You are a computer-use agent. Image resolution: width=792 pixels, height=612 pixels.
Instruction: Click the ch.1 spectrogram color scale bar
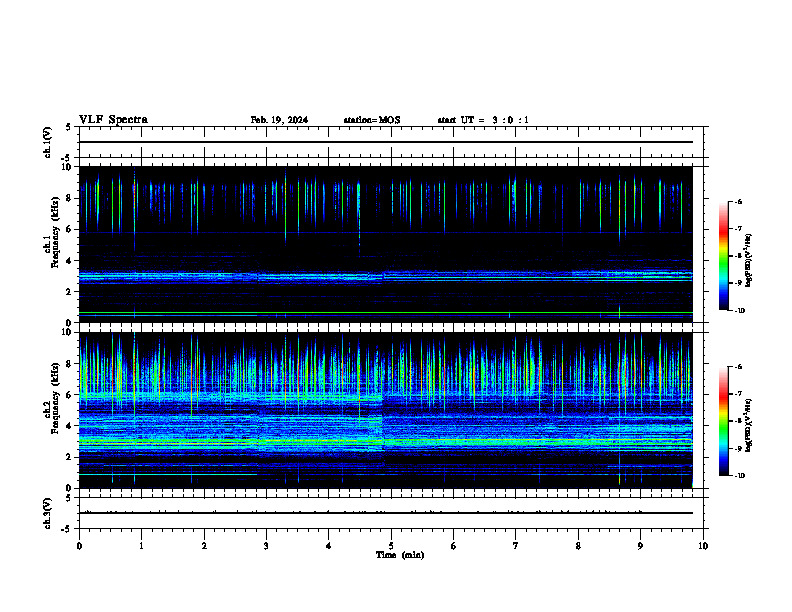tap(723, 256)
